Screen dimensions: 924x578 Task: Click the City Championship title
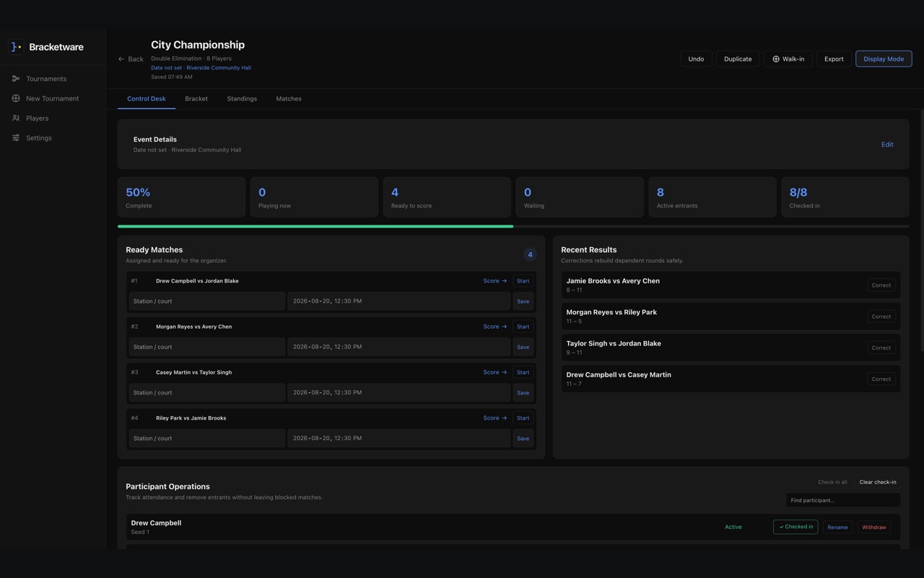click(x=198, y=45)
